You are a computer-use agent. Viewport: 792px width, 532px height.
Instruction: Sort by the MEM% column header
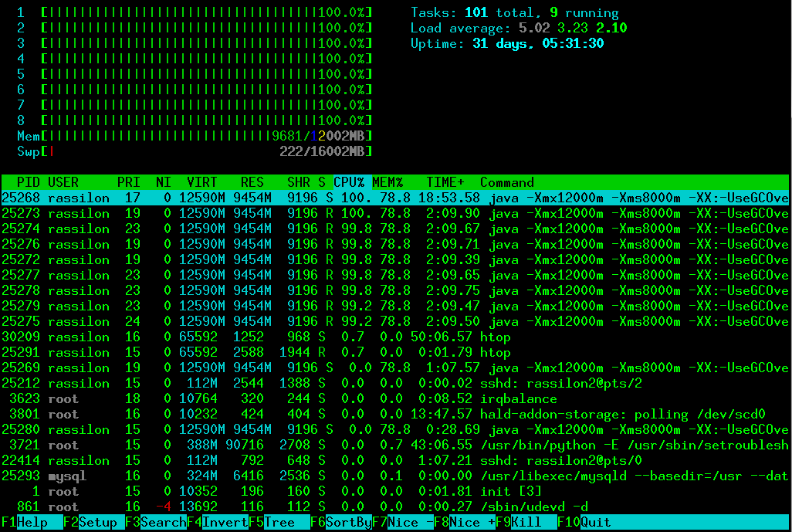pyautogui.click(x=388, y=182)
